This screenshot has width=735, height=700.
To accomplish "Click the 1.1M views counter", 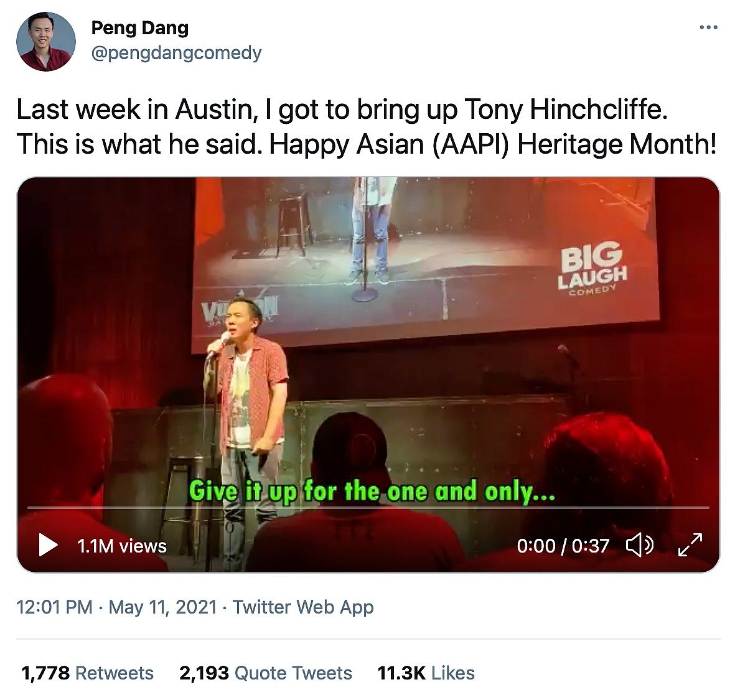I will click(x=121, y=546).
